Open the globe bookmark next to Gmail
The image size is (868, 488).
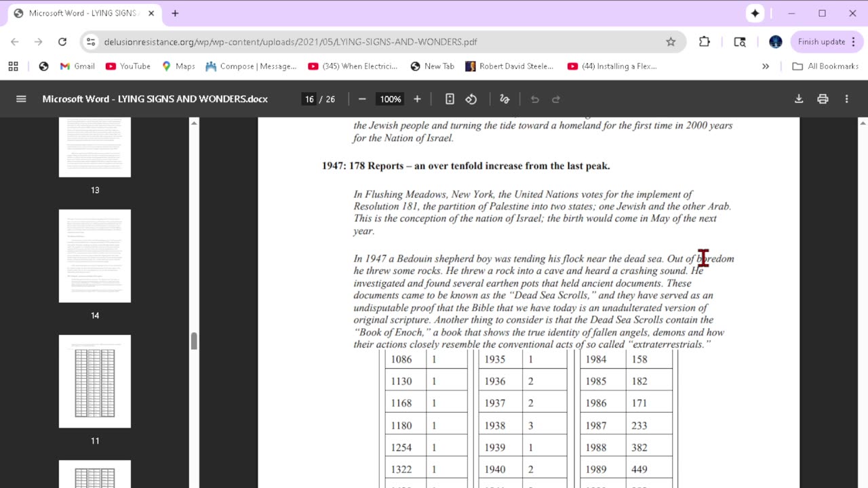[44, 66]
